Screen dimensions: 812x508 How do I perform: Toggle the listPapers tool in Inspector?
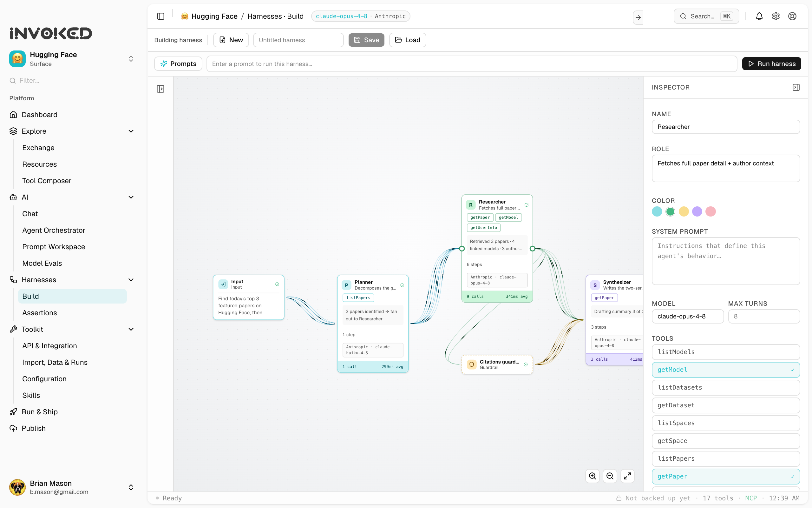coord(725,458)
